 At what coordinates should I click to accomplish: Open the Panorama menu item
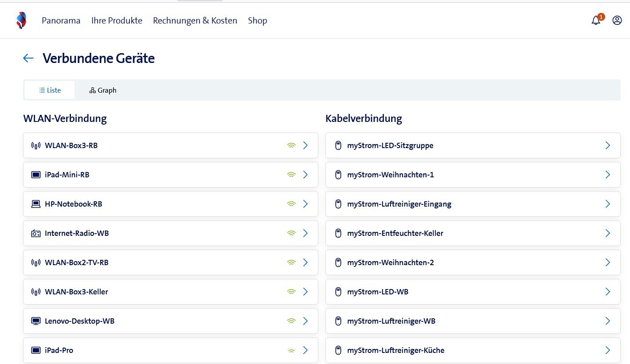coord(61,20)
